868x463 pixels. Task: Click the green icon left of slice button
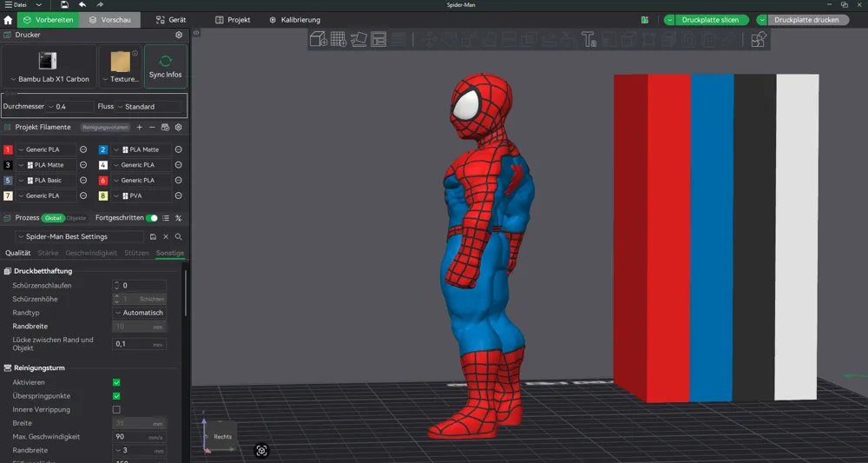click(x=645, y=20)
